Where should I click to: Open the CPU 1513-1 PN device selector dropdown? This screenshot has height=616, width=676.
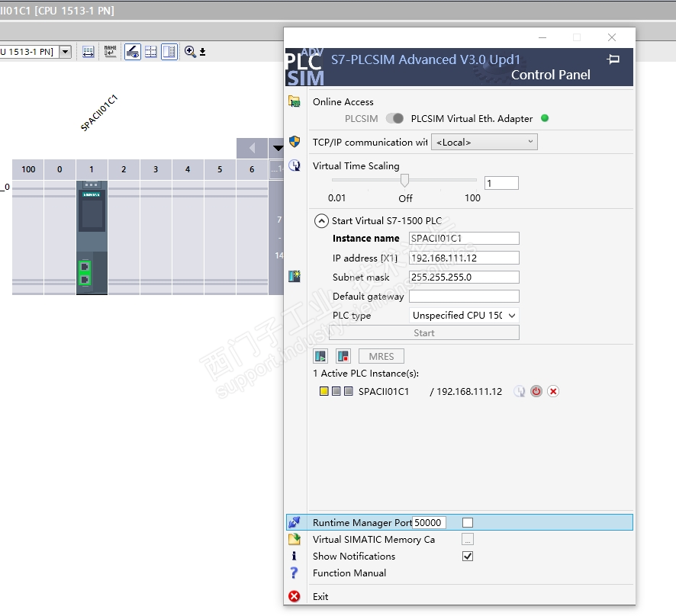coord(65,52)
